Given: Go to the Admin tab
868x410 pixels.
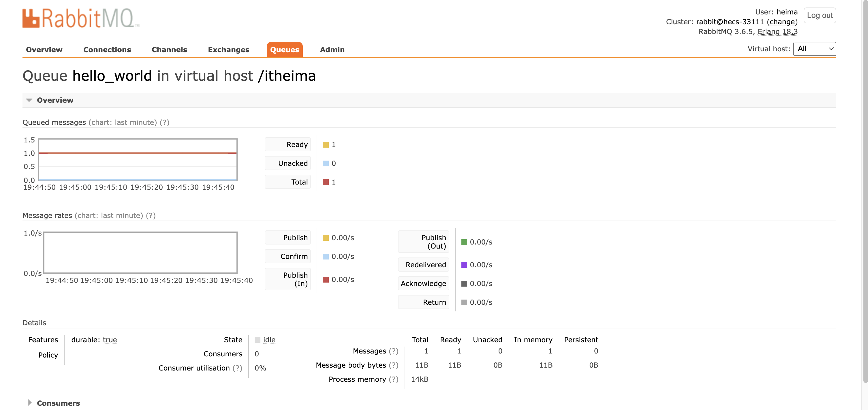Looking at the screenshot, I should coord(332,50).
